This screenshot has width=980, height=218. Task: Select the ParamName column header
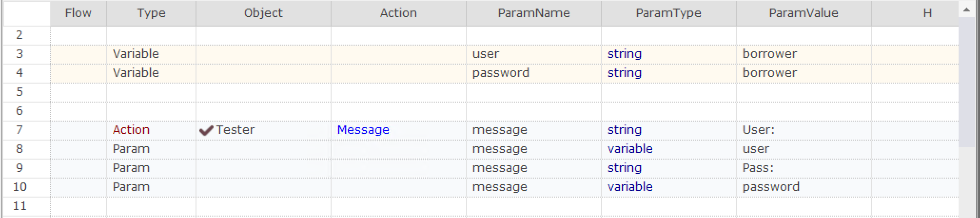(533, 13)
